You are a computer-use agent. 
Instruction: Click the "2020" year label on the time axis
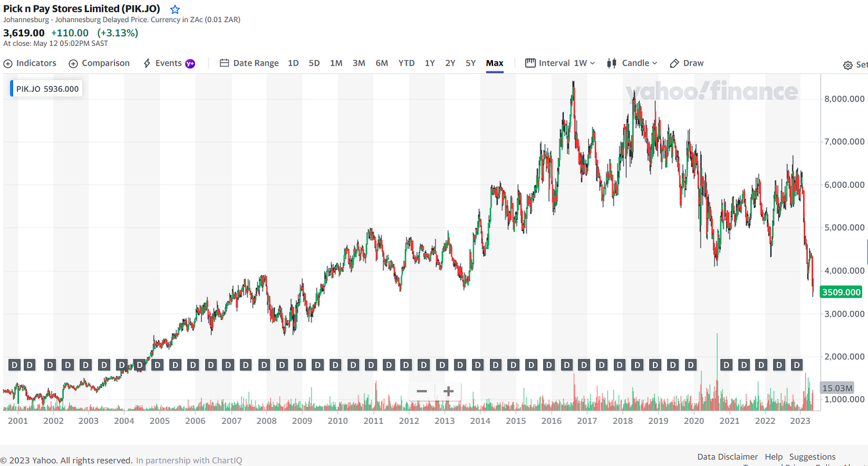pyautogui.click(x=694, y=421)
